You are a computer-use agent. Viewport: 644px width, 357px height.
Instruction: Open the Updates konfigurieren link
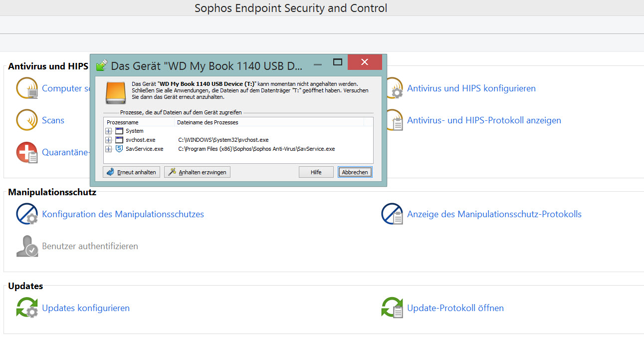coord(86,308)
